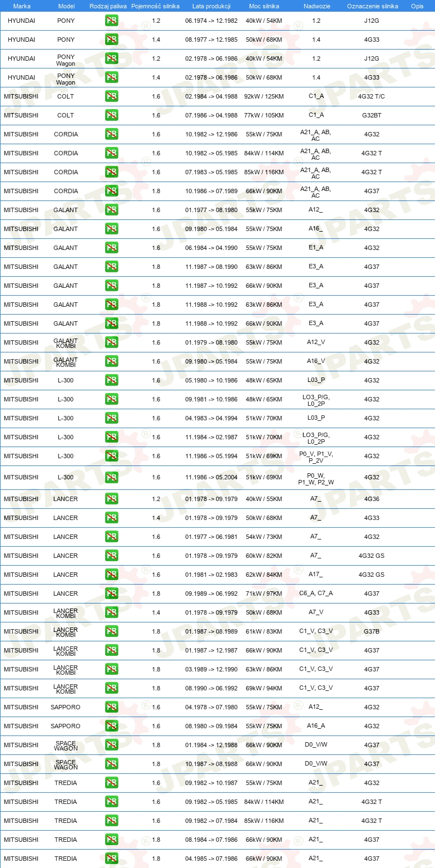
Task: Click fuel icon in L-300 11.1986 -> 05.2004 row
Action: pos(111,477)
